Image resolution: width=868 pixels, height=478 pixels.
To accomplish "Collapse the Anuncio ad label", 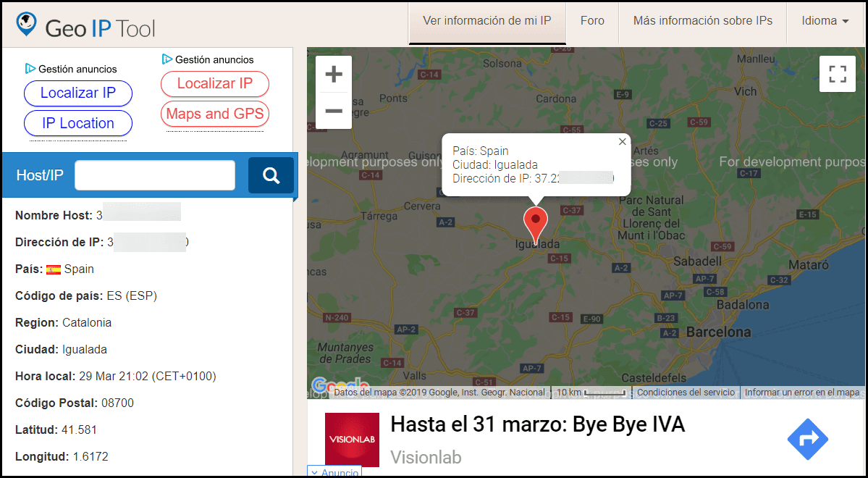I will (334, 472).
